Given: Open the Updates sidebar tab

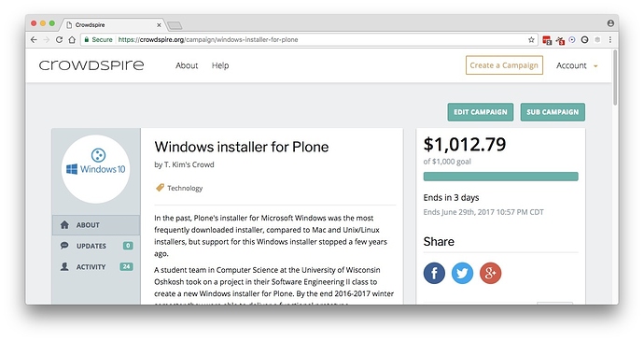Looking at the screenshot, I should point(96,246).
